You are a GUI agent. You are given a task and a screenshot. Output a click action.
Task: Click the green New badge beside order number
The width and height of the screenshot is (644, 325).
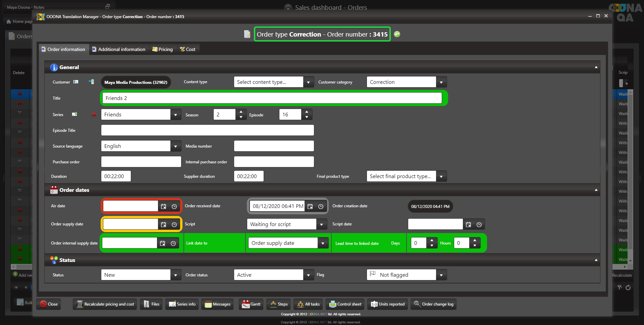click(x=397, y=34)
